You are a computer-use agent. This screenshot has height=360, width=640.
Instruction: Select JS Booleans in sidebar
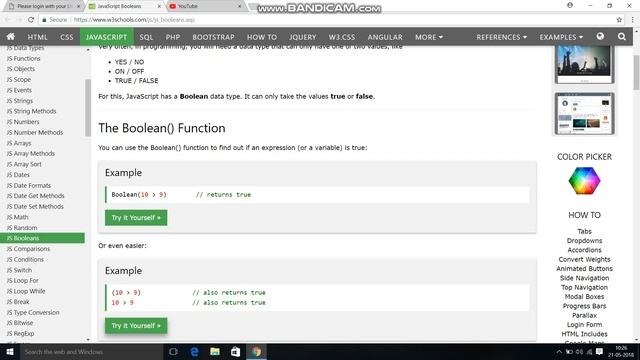click(x=42, y=238)
